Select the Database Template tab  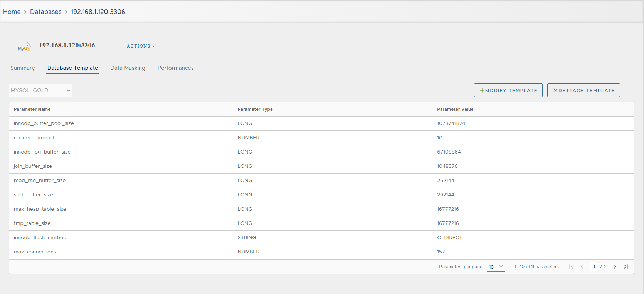tap(72, 68)
